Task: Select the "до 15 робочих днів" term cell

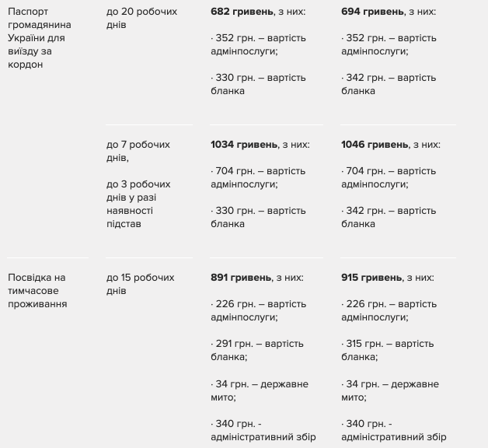Action: (140, 284)
